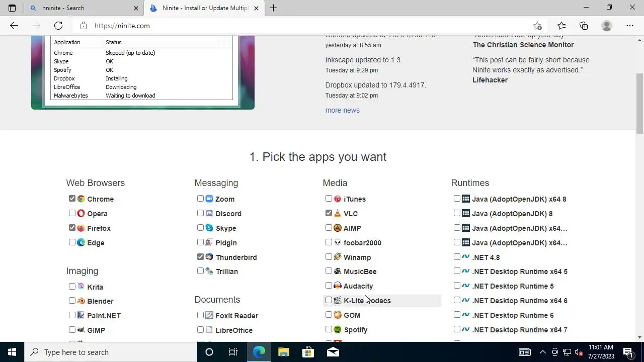644x362 pixels.
Task: Open Task View on taskbar
Action: [x=233, y=352]
